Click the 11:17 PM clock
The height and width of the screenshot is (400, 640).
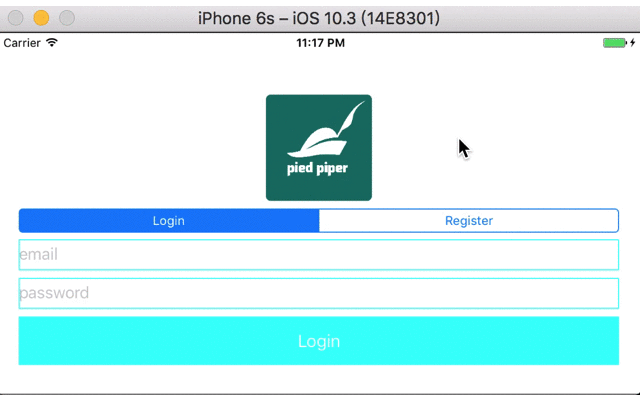[x=321, y=43]
